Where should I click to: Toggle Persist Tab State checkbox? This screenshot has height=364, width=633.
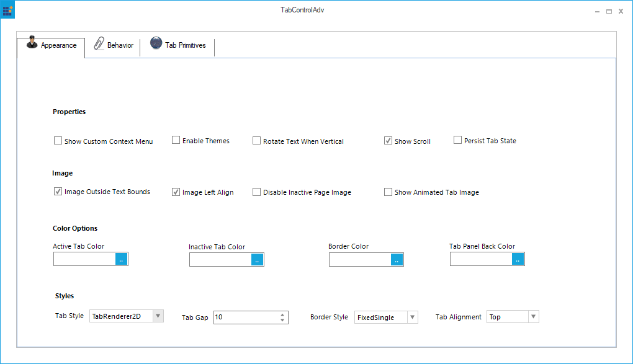(457, 140)
